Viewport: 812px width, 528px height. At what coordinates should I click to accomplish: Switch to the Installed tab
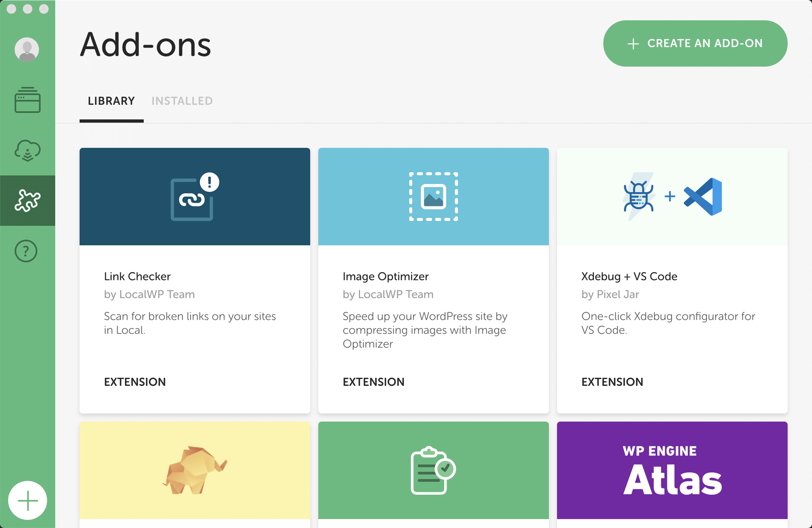182,101
